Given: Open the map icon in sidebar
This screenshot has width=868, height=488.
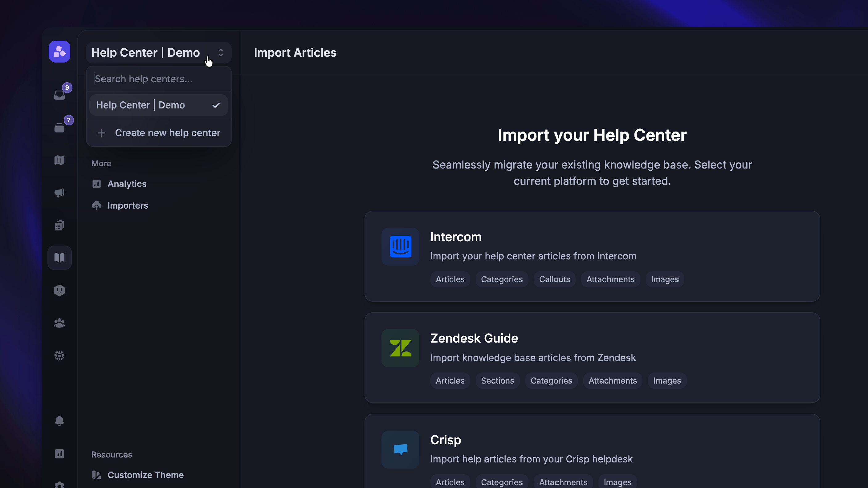Looking at the screenshot, I should [59, 160].
